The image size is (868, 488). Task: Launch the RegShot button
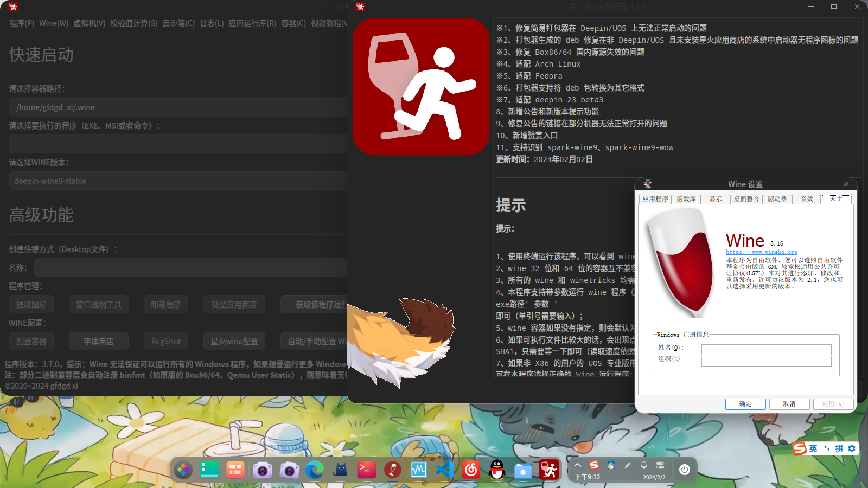point(166,342)
